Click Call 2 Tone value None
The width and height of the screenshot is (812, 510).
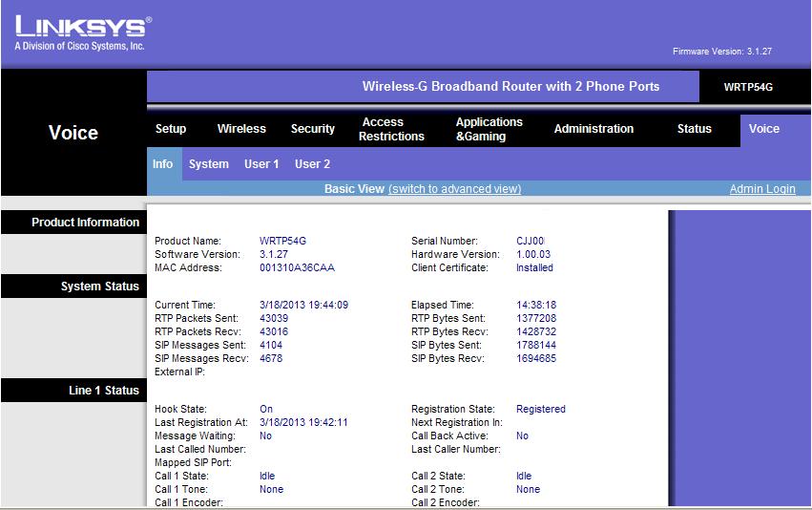(x=528, y=489)
